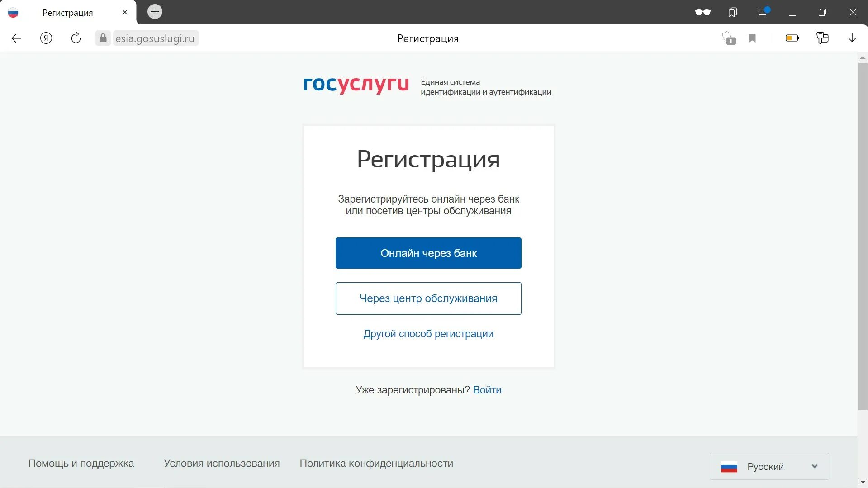Select the Регистрация tab
This screenshot has width=868, height=488.
68,13
